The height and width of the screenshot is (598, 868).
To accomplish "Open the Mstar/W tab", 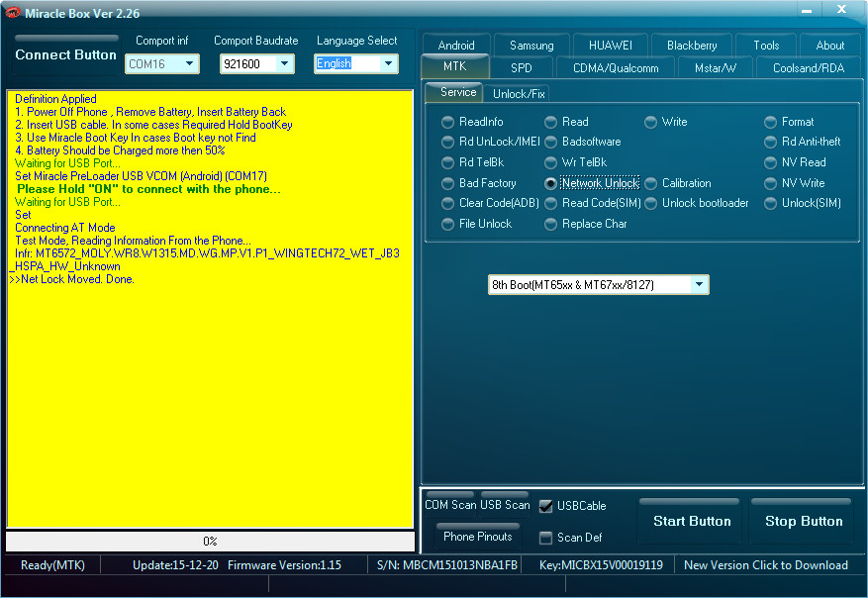I will (716, 68).
